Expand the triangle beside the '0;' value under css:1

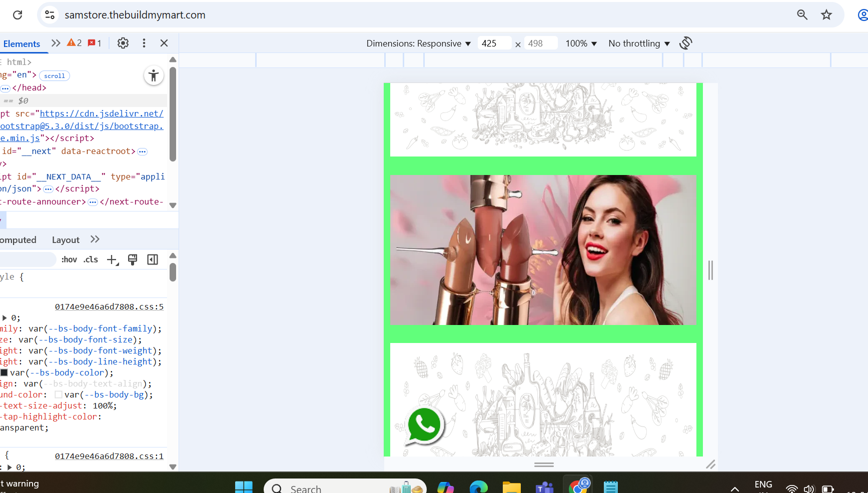tap(10, 467)
